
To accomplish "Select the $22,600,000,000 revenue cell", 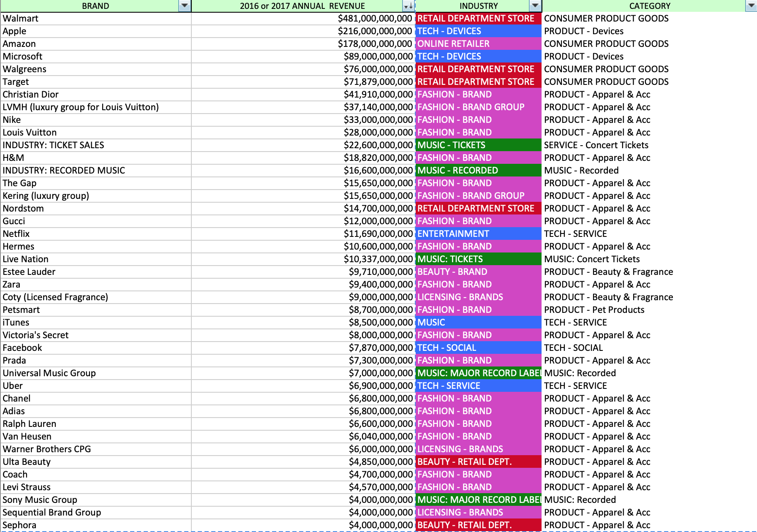I will tap(303, 145).
